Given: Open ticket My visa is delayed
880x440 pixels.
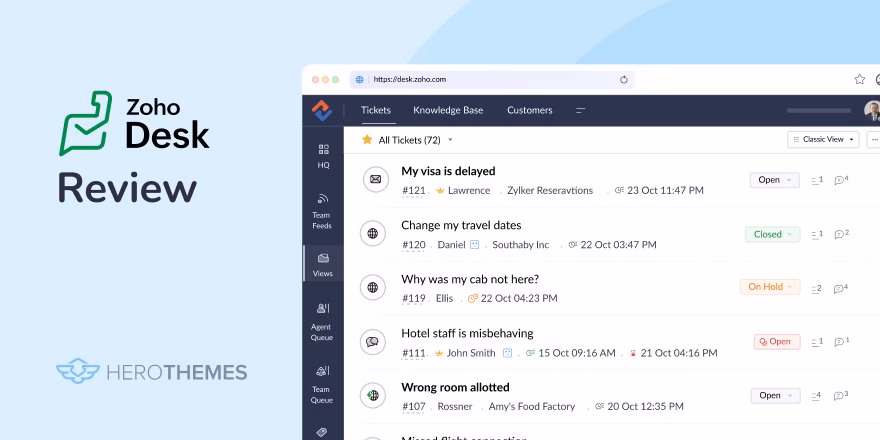Looking at the screenshot, I should tap(448, 171).
